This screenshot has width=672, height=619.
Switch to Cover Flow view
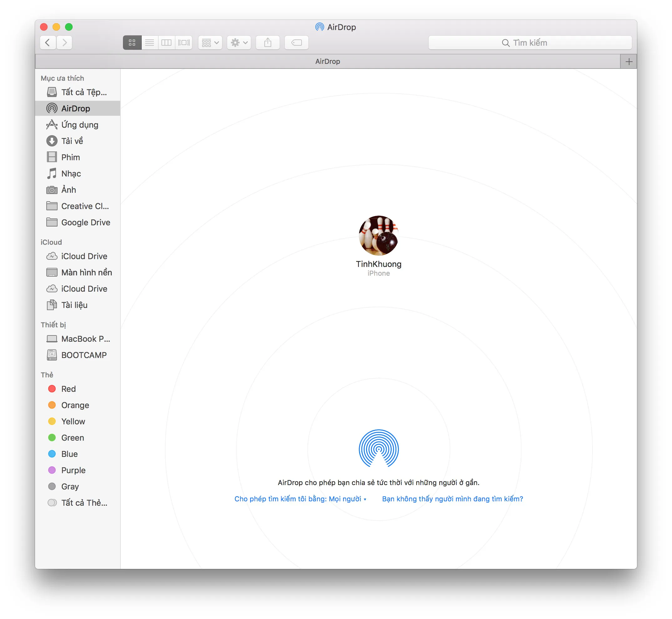183,43
